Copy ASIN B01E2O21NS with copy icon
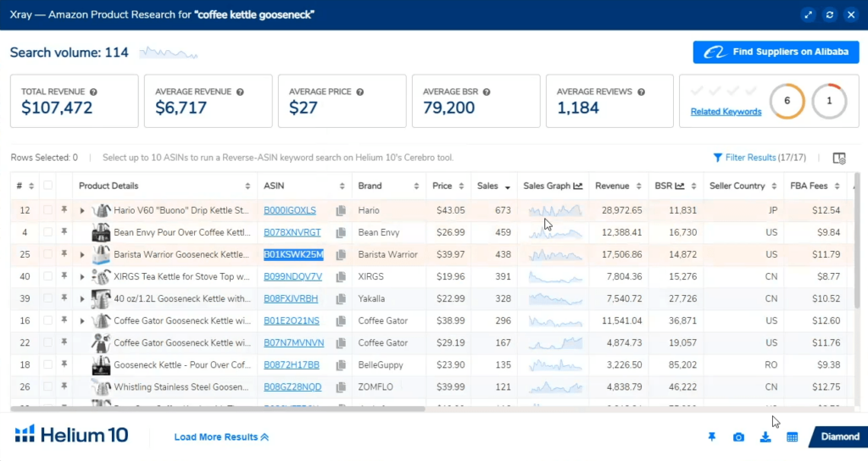The height and width of the screenshot is (461, 868). [341, 321]
